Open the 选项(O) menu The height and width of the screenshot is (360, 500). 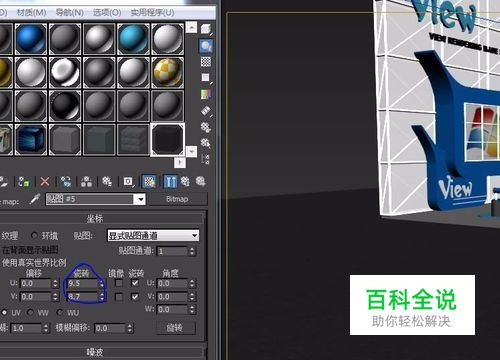(107, 12)
